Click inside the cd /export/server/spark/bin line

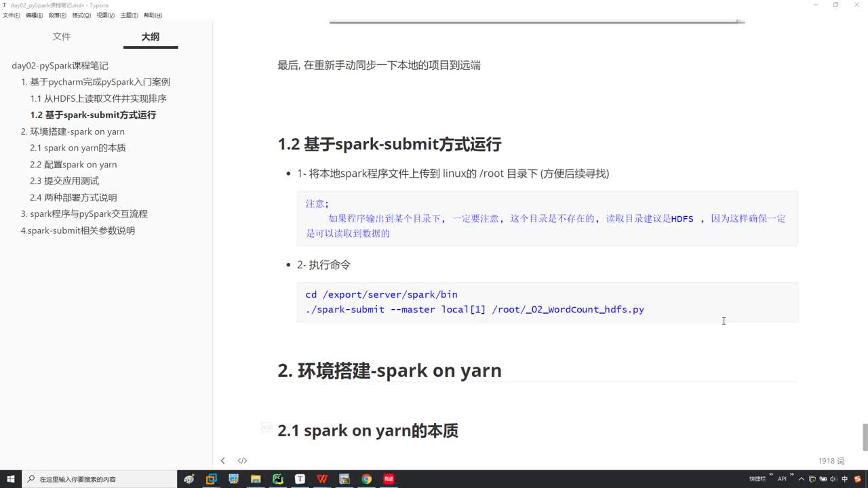pyautogui.click(x=382, y=295)
